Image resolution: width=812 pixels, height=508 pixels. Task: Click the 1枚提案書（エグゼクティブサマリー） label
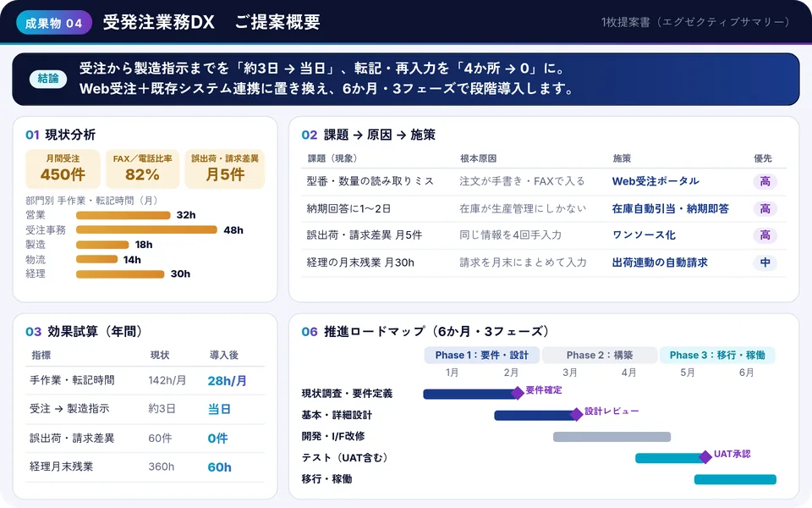click(696, 22)
